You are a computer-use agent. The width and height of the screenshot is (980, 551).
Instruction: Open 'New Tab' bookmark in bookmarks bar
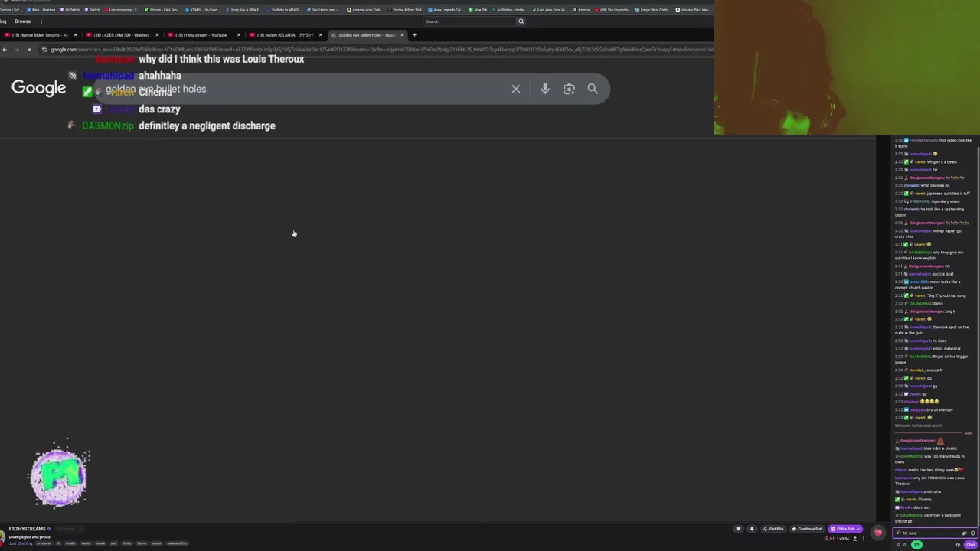click(x=478, y=10)
